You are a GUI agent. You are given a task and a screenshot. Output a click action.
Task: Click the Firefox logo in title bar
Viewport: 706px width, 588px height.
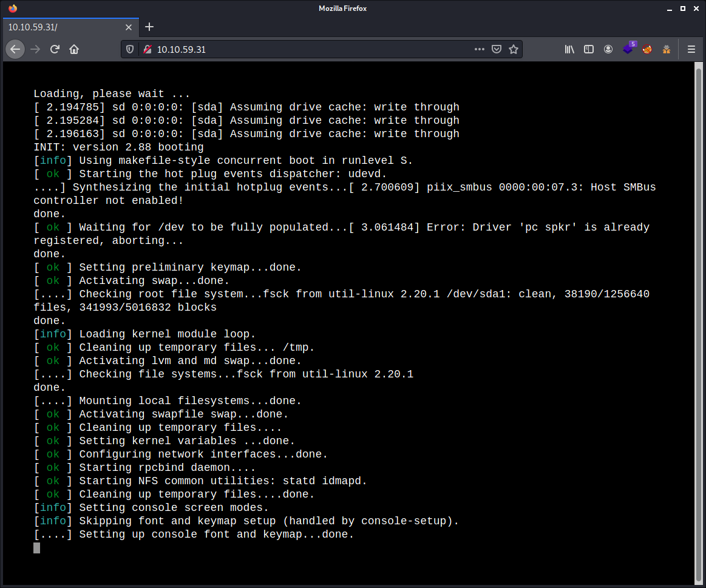click(13, 8)
